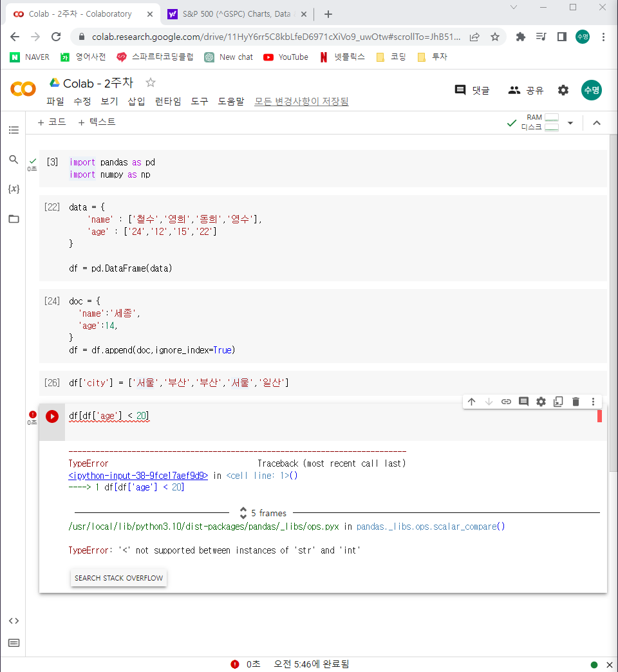Add a code cell with + 코드
Viewport: 618px width, 672px height.
(x=52, y=122)
